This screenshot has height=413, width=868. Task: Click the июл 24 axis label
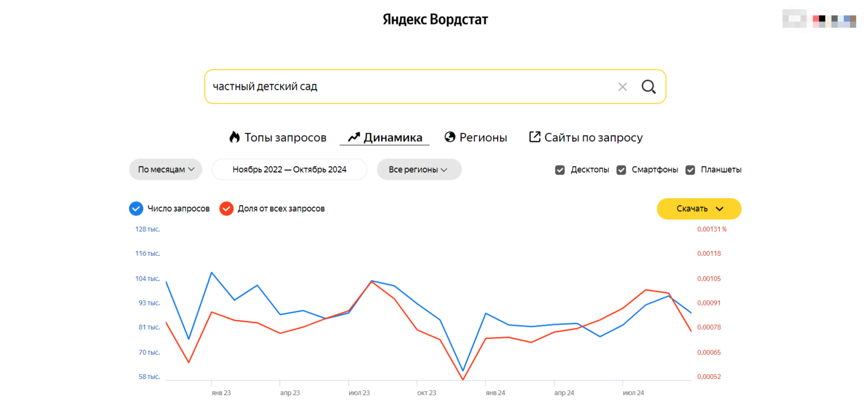634,393
